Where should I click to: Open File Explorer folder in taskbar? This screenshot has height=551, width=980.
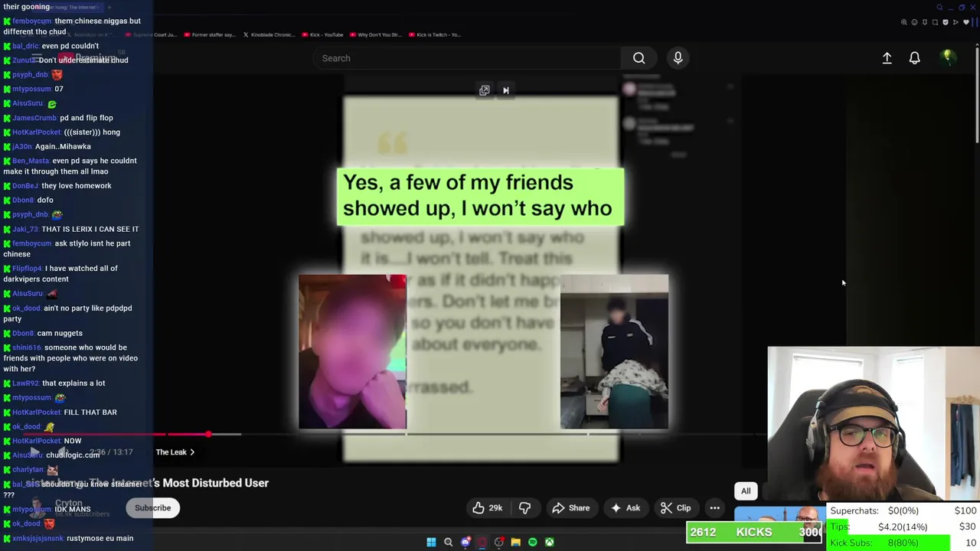tap(515, 542)
